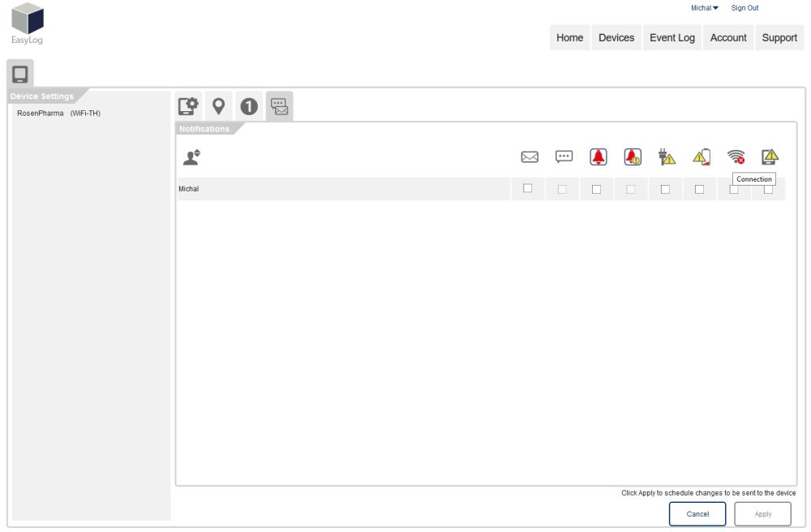
Task: Click the EasyLog cube logo
Action: pos(28,19)
